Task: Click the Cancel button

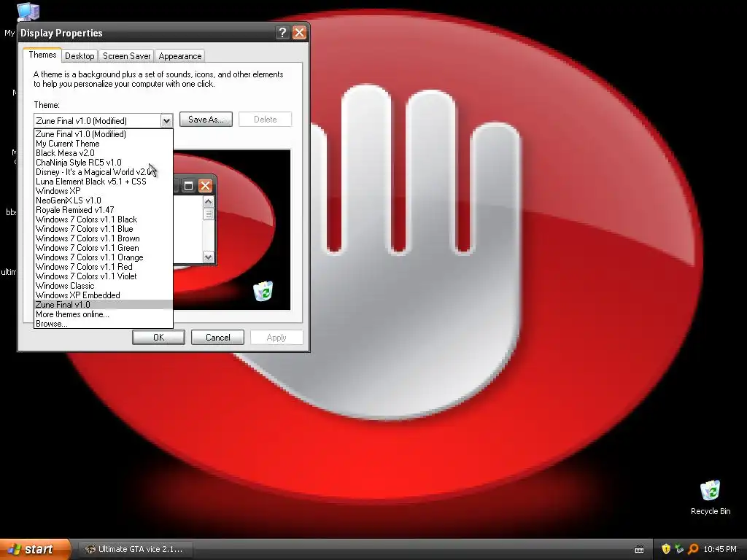Action: (x=217, y=337)
